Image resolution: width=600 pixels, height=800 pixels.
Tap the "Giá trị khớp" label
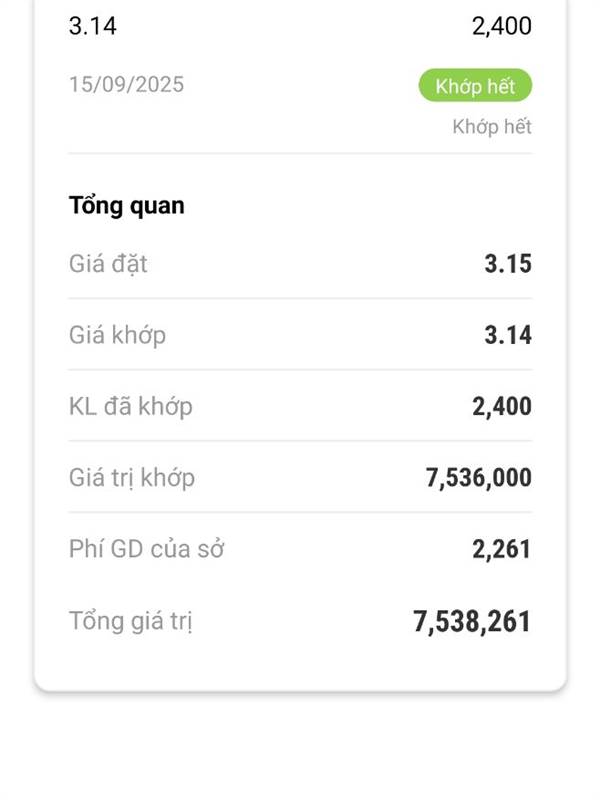[x=132, y=478]
